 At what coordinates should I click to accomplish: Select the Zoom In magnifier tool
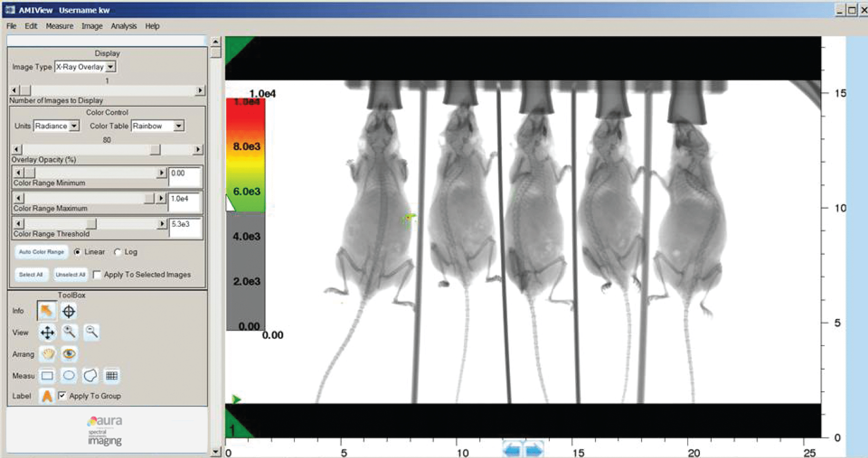[69, 333]
